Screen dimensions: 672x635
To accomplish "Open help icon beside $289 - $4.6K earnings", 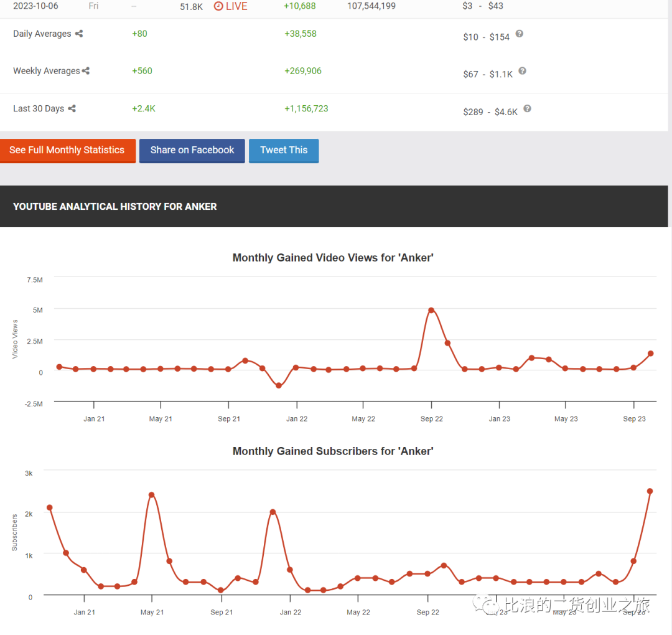I will [x=527, y=108].
